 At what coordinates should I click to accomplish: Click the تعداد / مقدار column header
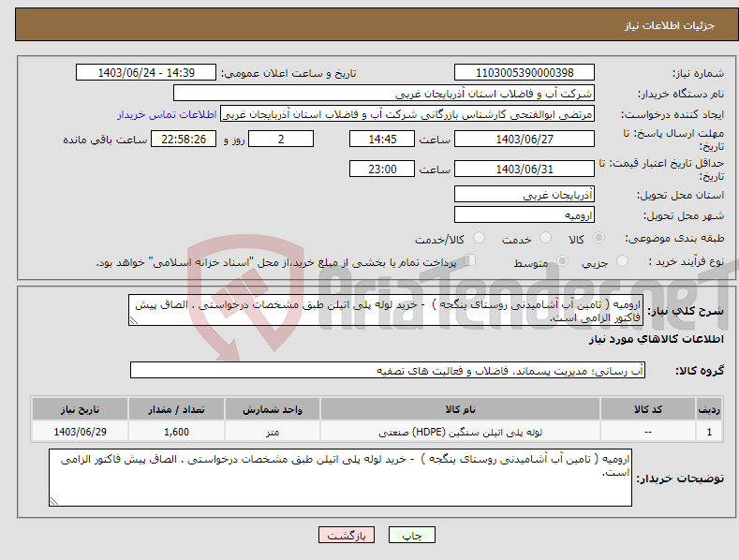(x=176, y=409)
